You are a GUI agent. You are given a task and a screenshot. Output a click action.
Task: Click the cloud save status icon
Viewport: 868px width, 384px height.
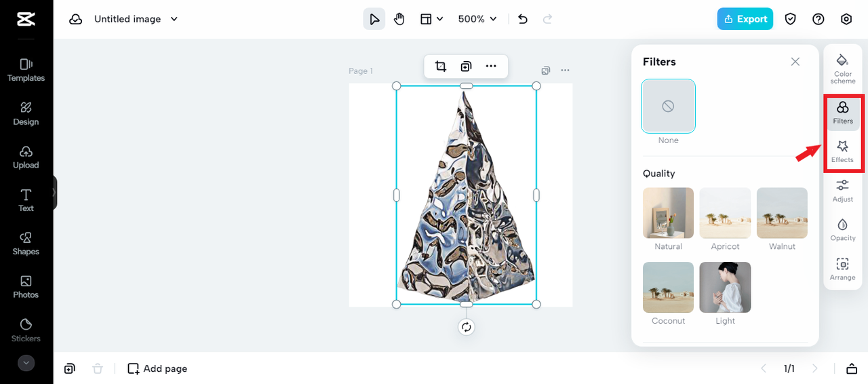click(x=75, y=19)
